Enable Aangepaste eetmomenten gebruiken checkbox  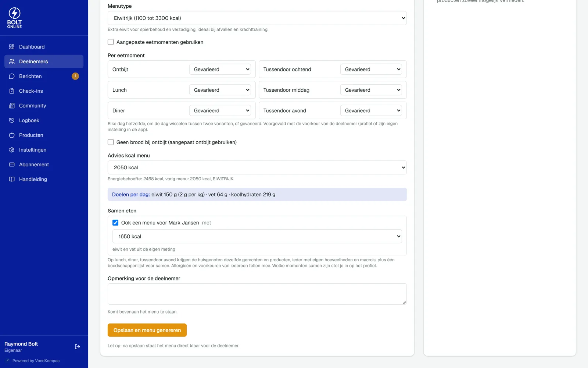[x=111, y=42]
